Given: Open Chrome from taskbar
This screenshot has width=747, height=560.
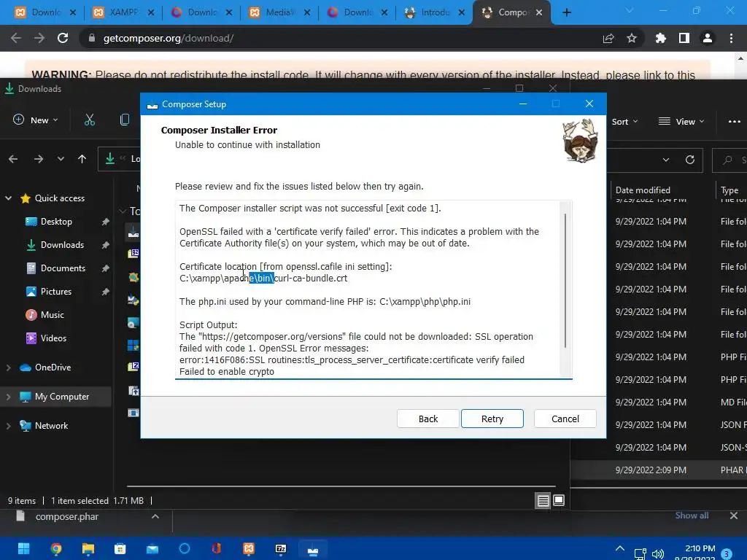Looking at the screenshot, I should [x=56, y=548].
